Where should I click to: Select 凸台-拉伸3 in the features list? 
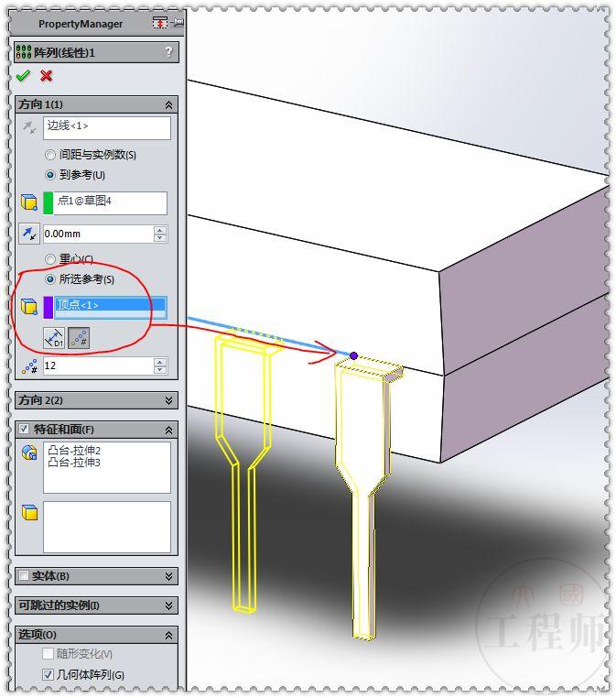pos(74,463)
